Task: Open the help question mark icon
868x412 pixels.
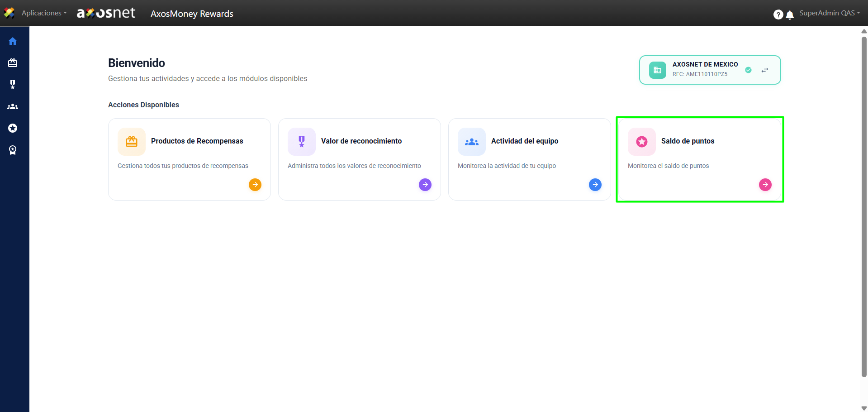Action: coord(778,14)
